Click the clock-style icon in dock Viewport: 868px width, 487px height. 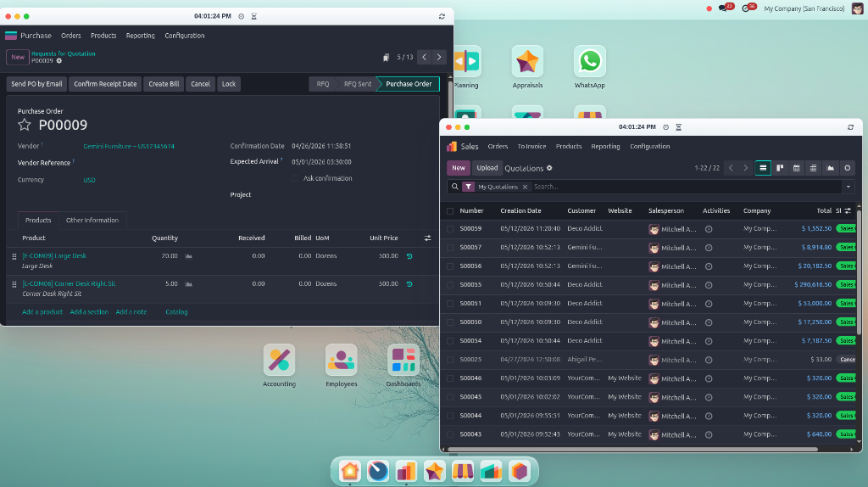pyautogui.click(x=378, y=471)
